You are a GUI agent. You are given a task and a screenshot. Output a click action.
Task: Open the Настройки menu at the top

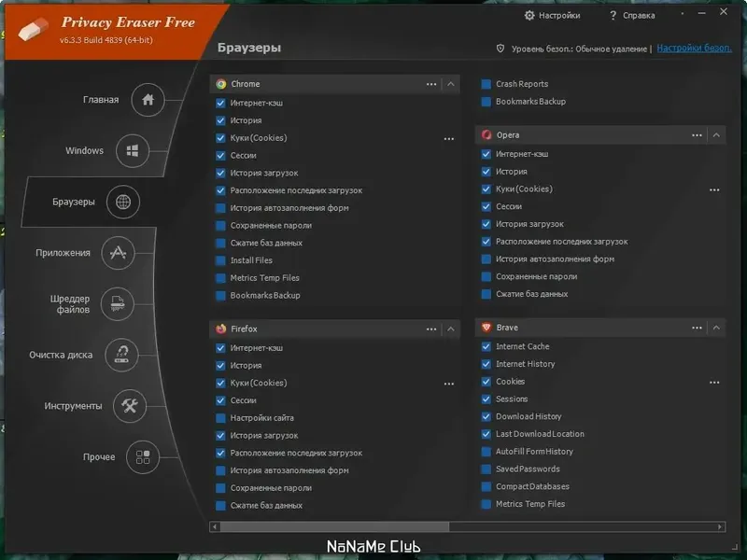(x=553, y=15)
